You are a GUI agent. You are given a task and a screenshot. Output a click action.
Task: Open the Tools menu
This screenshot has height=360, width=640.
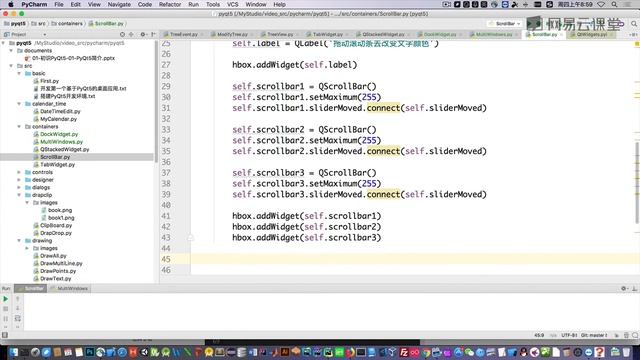(x=213, y=4)
